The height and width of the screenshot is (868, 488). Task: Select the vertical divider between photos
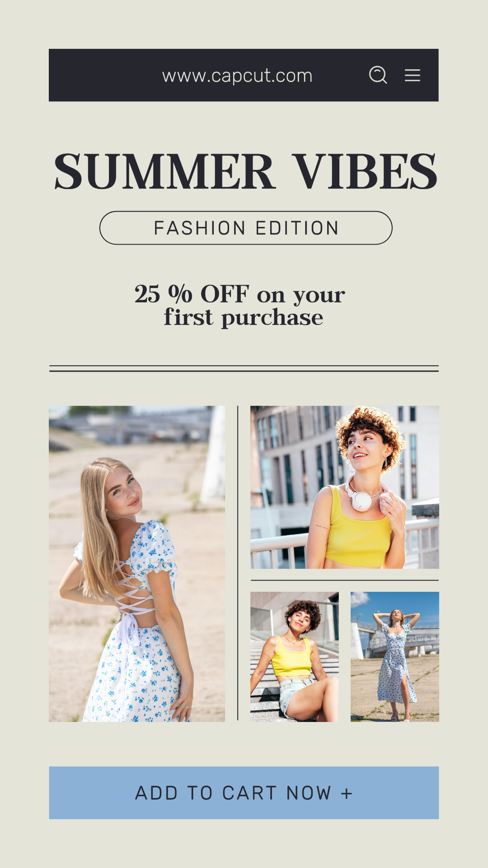click(x=238, y=563)
